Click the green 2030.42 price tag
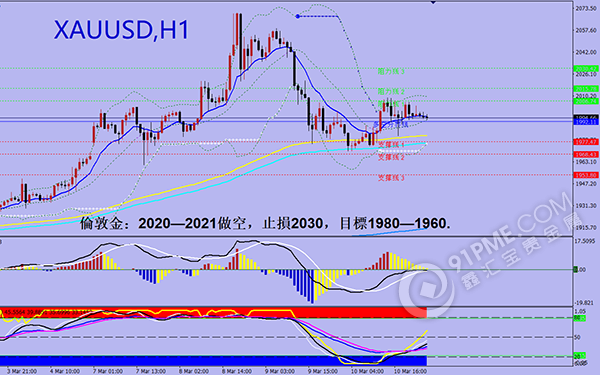 point(586,69)
